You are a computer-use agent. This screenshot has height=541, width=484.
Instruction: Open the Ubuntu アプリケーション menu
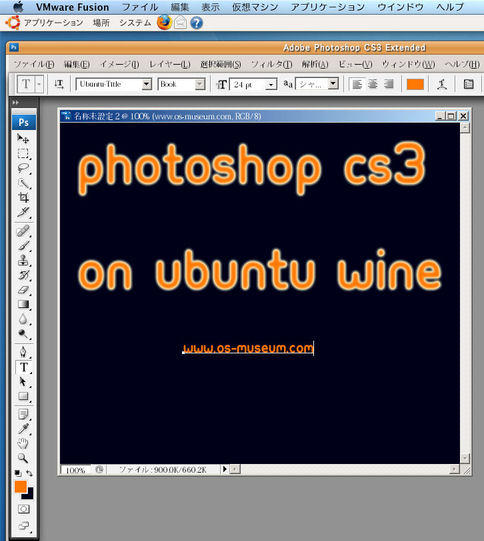[53, 23]
